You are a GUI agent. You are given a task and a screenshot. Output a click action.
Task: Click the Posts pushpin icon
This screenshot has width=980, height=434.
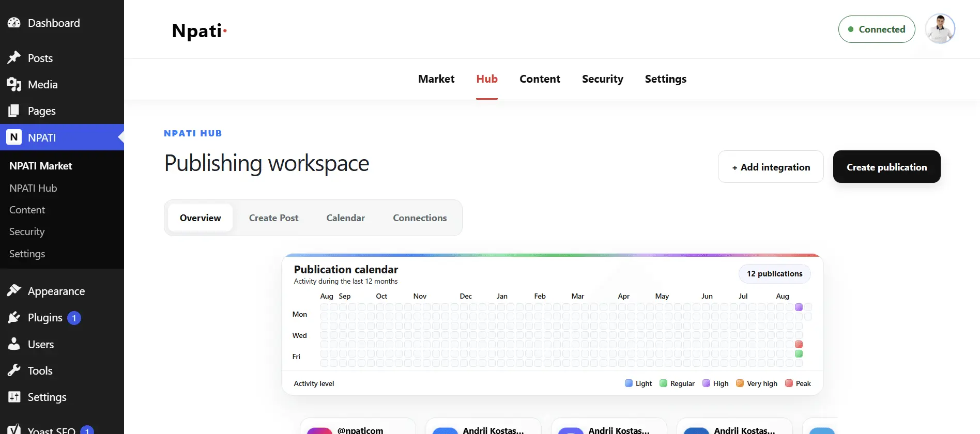point(14,58)
